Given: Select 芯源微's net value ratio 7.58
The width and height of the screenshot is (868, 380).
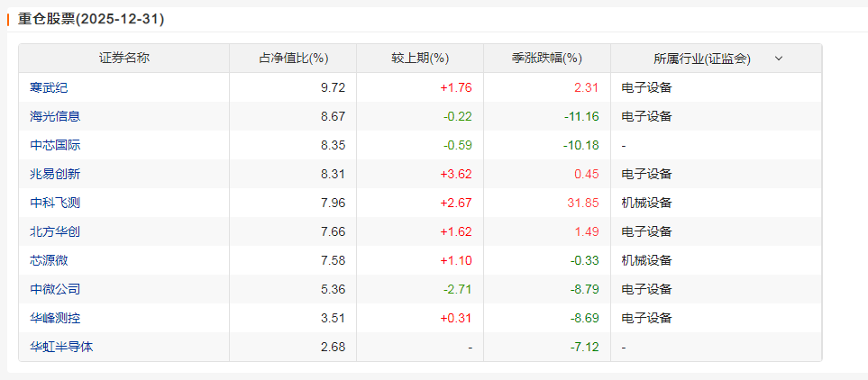Looking at the screenshot, I should (x=333, y=260).
